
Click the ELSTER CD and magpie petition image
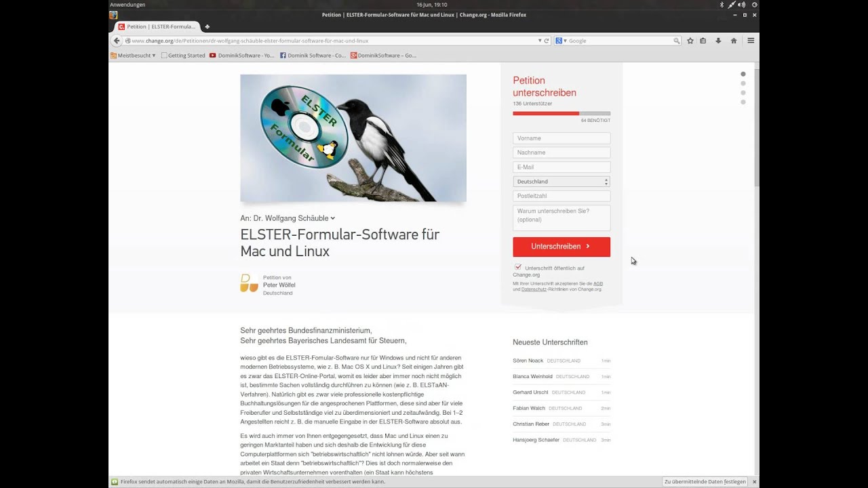[x=353, y=138]
